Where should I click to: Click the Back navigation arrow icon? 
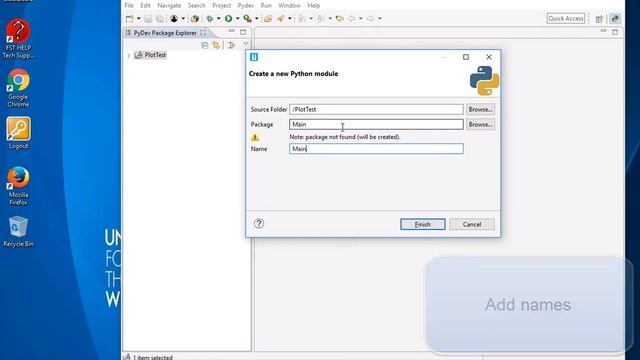coord(351,18)
